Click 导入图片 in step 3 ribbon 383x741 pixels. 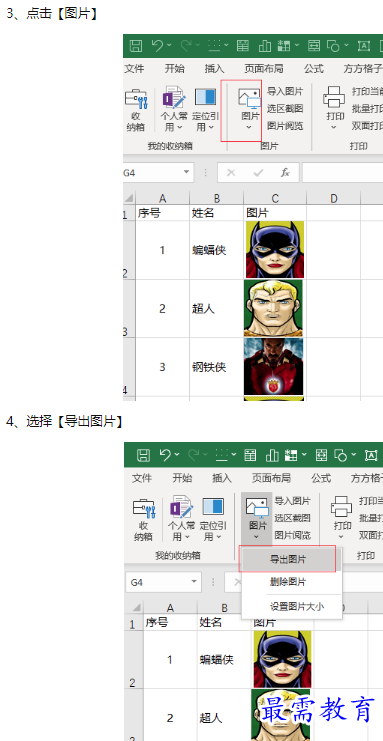click(x=285, y=91)
